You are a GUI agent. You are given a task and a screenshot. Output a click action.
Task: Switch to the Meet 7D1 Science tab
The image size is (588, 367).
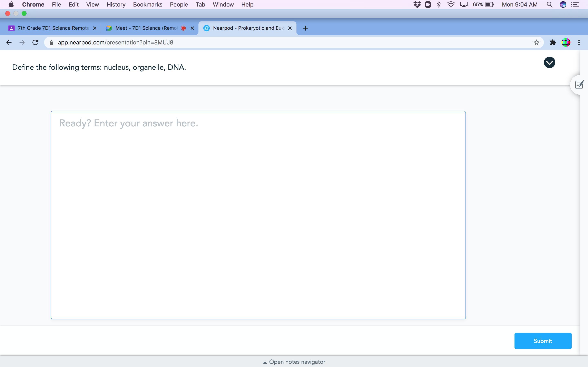click(146, 28)
